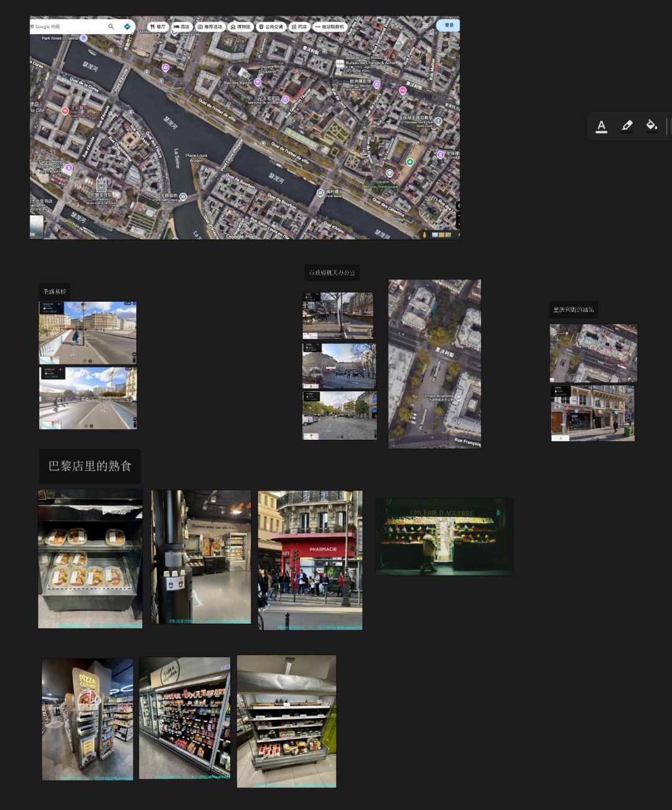This screenshot has height=810, width=672.
Task: Click the 酒店 hotels chip
Action: coord(182,27)
